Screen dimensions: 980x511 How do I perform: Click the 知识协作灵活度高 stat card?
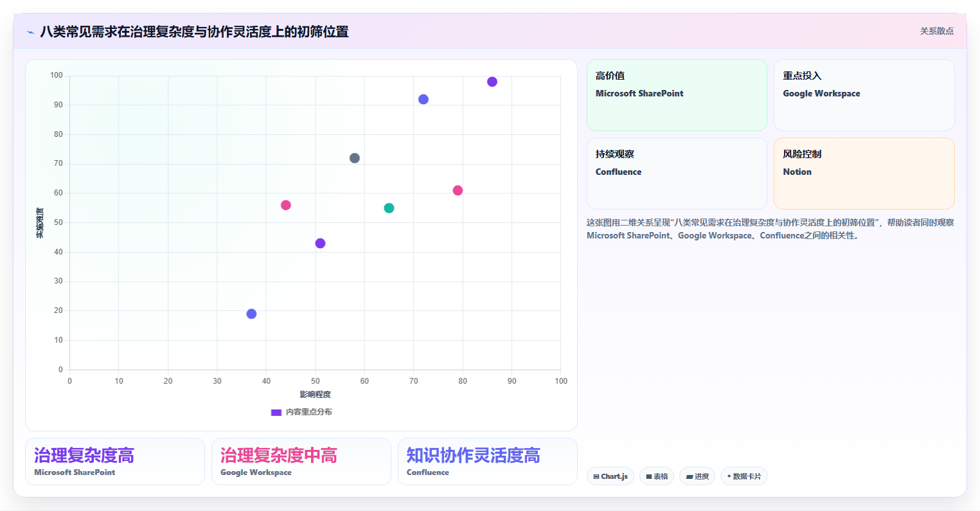[488, 462]
